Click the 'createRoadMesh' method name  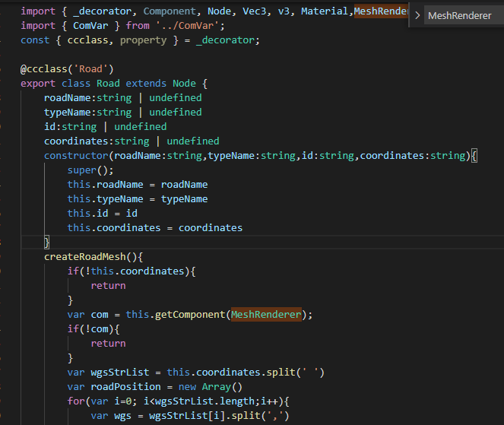85,257
